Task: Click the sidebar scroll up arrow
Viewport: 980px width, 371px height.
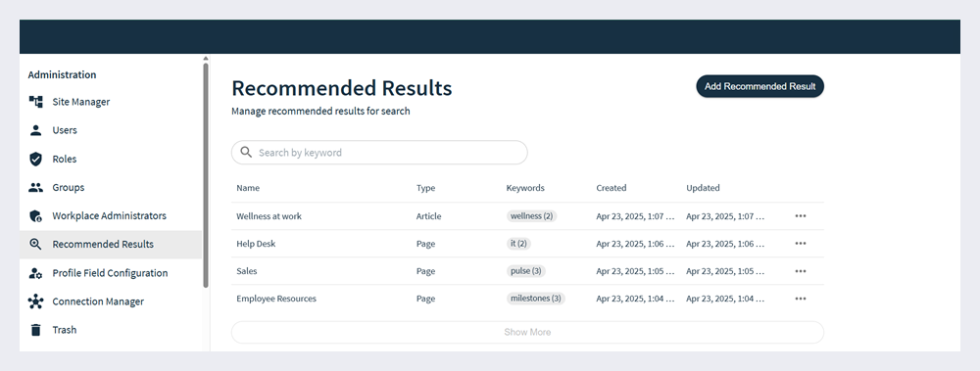Action: [x=206, y=58]
